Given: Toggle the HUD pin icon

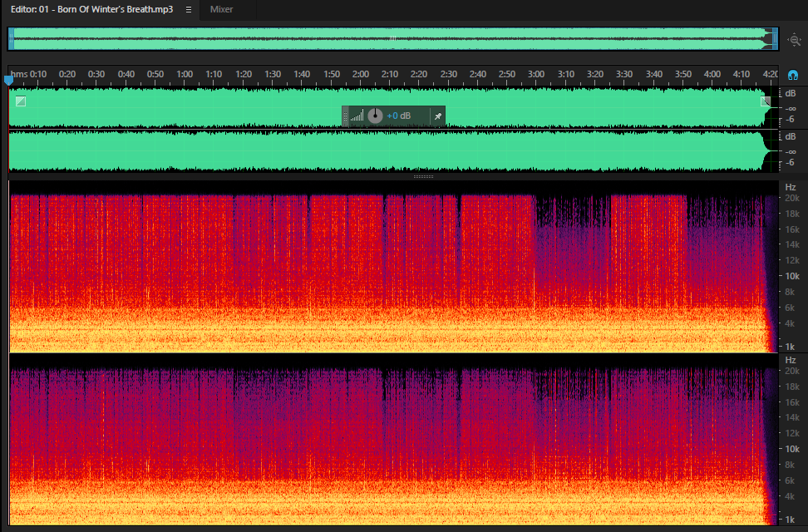Looking at the screenshot, I should click(437, 116).
